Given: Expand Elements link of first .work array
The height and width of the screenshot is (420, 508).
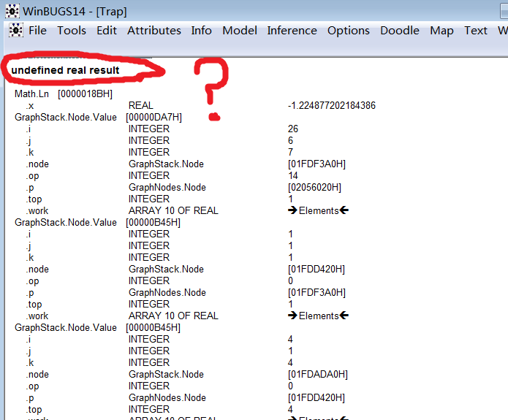Looking at the screenshot, I should tap(318, 210).
